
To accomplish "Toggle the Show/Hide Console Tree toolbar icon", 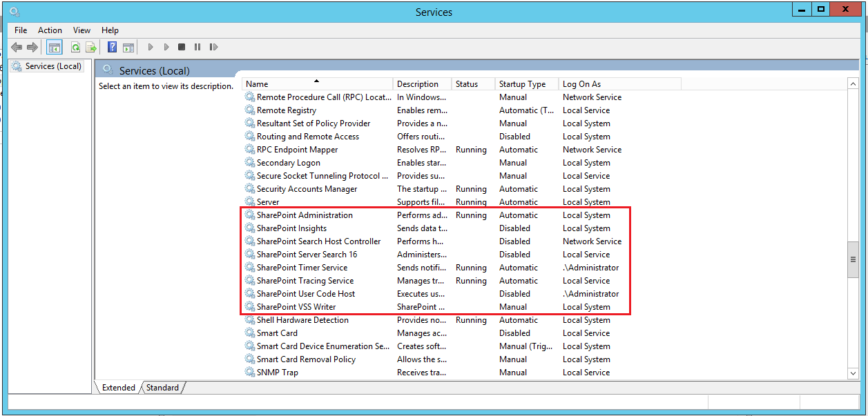I will point(55,47).
